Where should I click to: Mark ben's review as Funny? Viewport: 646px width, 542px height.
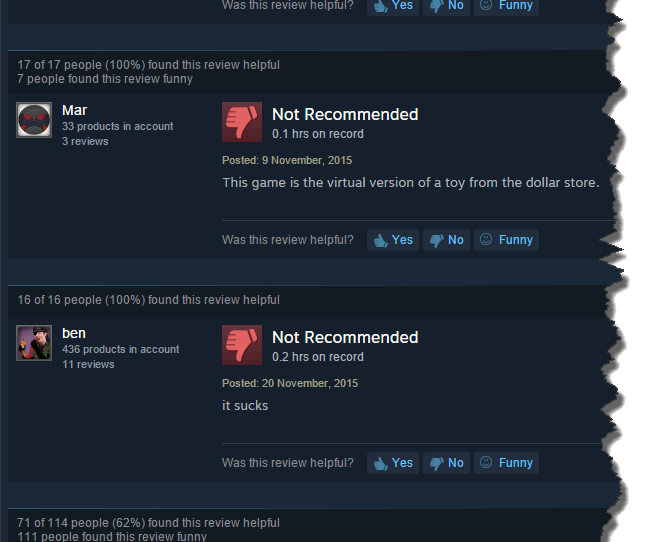click(x=506, y=463)
